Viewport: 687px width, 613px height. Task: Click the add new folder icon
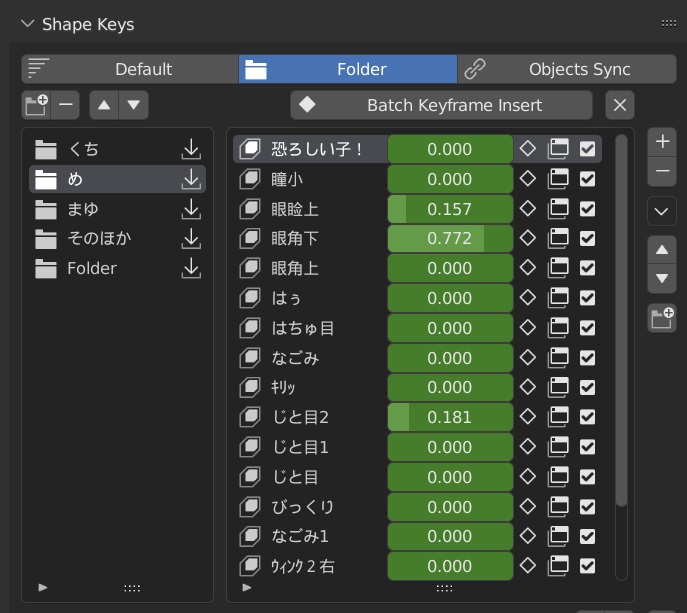tap(36, 105)
